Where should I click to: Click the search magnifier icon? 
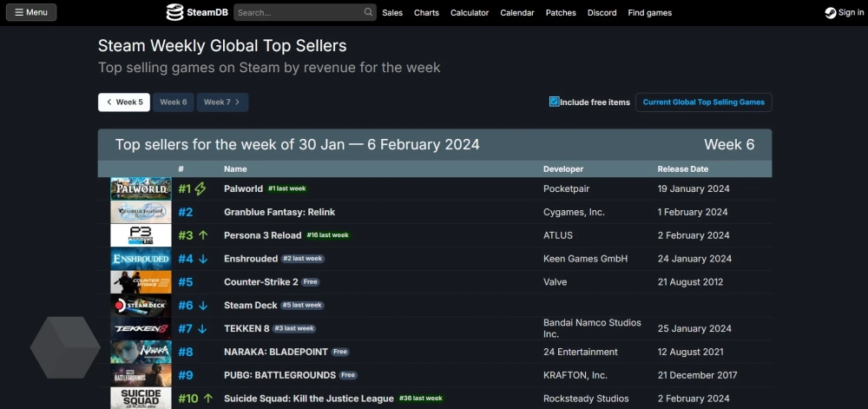tap(369, 13)
